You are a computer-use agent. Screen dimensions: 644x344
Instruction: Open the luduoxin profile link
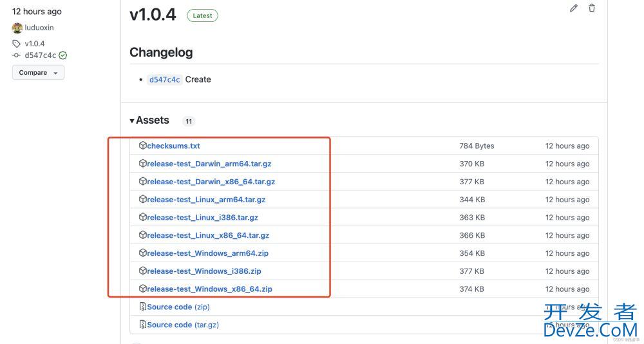point(39,28)
